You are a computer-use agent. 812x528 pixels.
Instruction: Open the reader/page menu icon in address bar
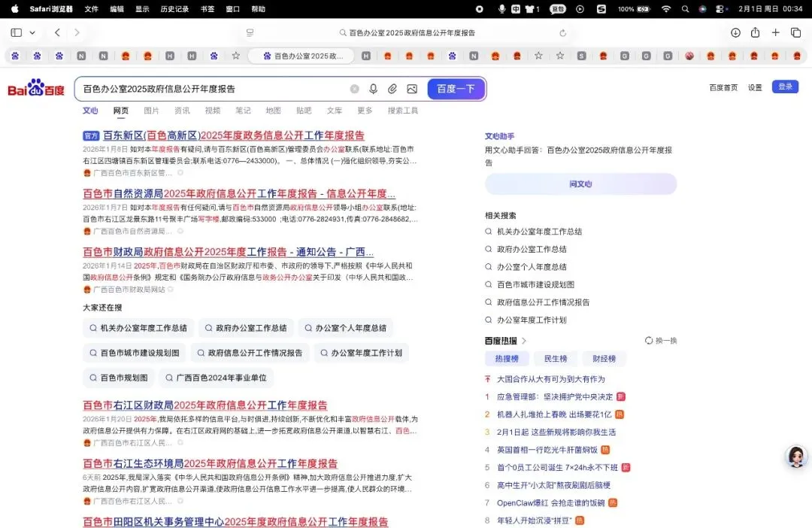250,32
